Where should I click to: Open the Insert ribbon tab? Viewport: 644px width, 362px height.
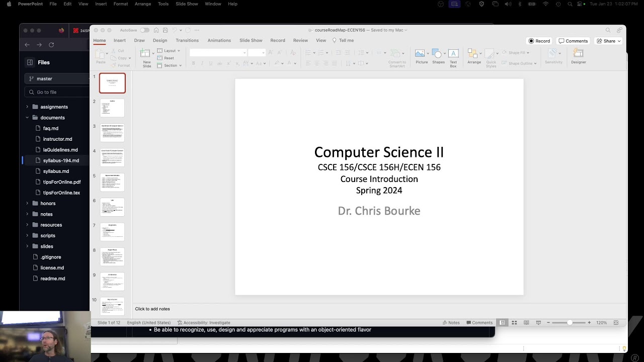120,40
